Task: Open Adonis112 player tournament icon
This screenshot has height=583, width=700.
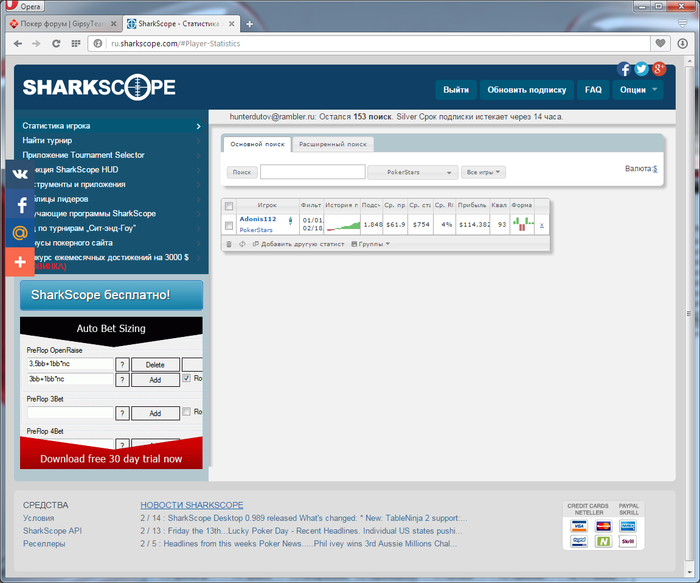Action: [x=291, y=220]
